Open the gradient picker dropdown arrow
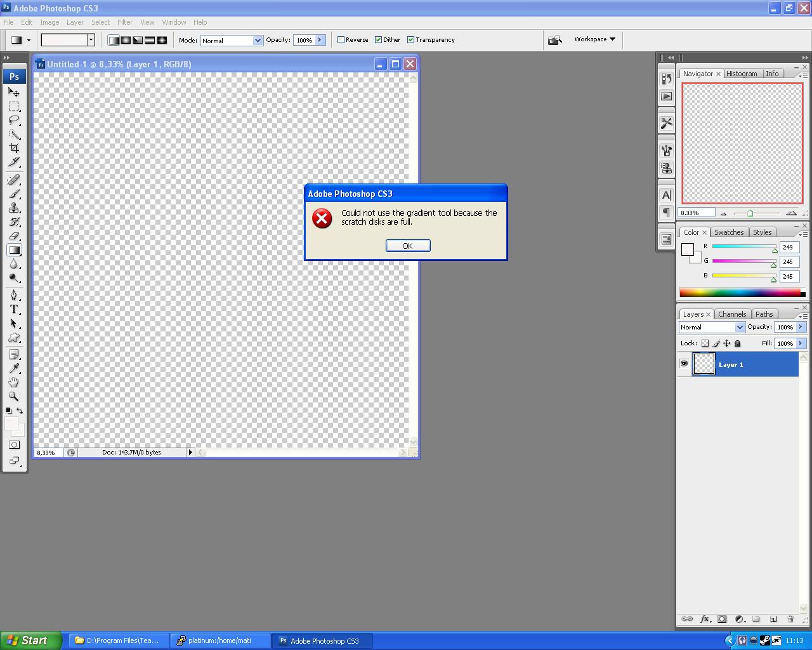The height and width of the screenshot is (650, 812). coord(91,40)
